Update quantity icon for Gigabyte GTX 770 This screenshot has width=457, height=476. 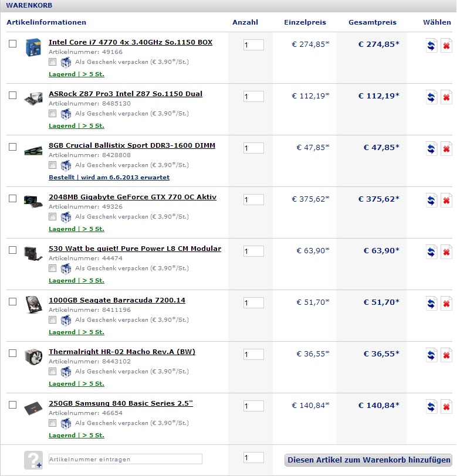coord(431,200)
